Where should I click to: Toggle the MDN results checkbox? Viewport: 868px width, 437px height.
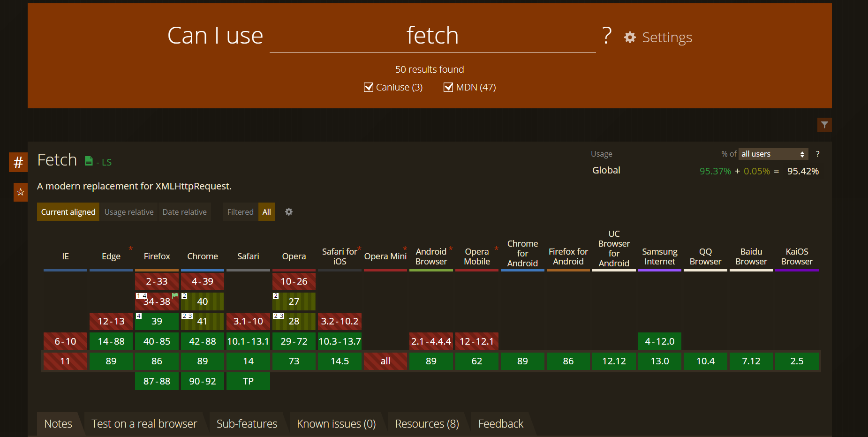point(448,87)
